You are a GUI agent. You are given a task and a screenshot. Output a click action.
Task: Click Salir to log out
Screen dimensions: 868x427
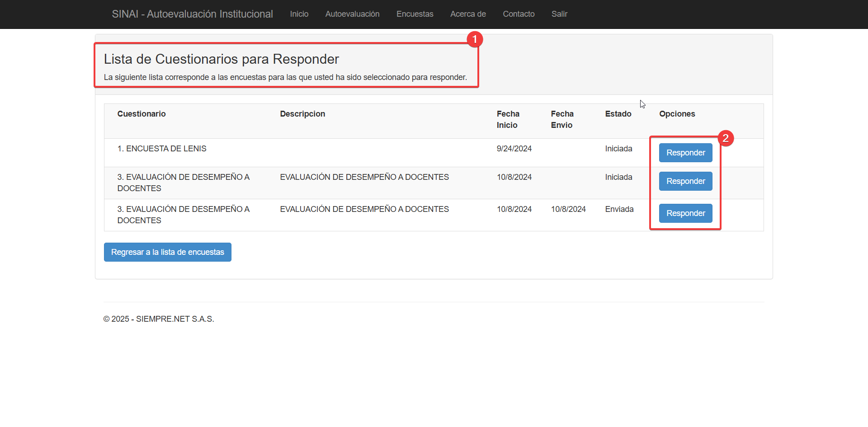pos(559,14)
